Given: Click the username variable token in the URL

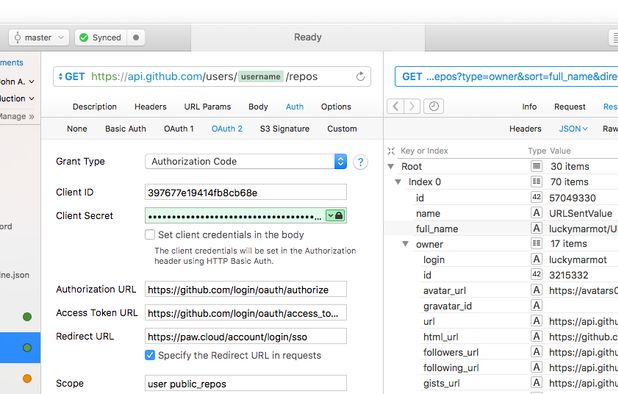Looking at the screenshot, I should coord(261,76).
